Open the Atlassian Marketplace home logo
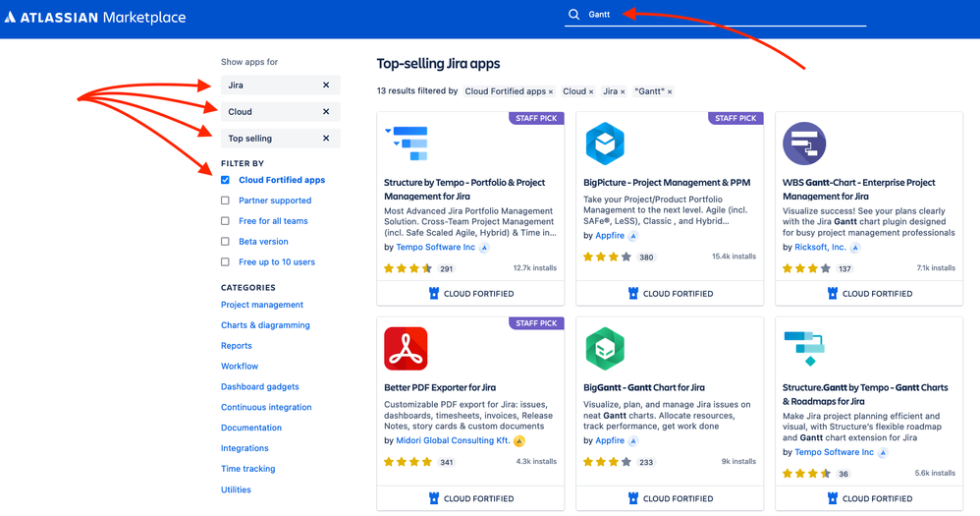980x516 pixels. point(95,18)
